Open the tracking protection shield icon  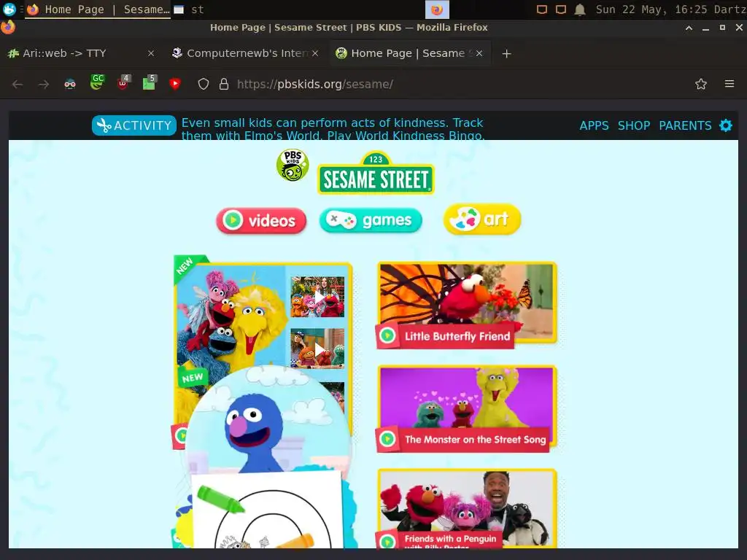pos(204,85)
